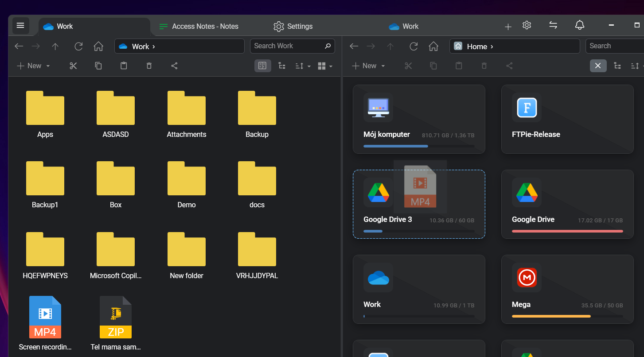Open the New dropdown in left pane
The image size is (644, 357).
(33, 66)
